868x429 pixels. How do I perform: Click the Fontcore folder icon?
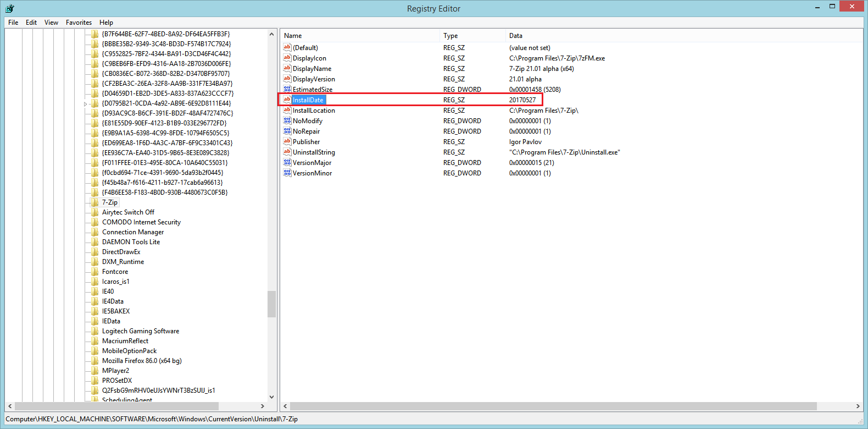(95, 272)
